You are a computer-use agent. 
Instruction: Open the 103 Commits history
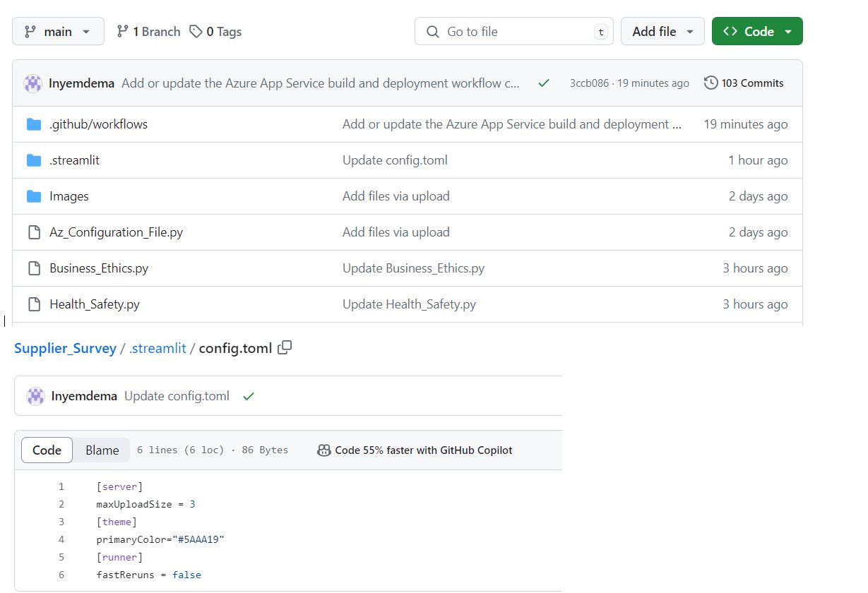point(744,83)
